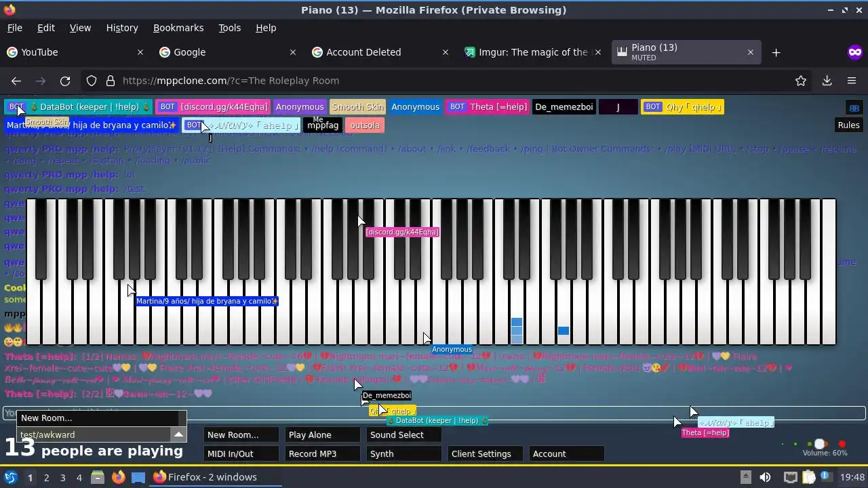Close the YouTube tab
This screenshot has height=488, width=868.
pos(140,52)
